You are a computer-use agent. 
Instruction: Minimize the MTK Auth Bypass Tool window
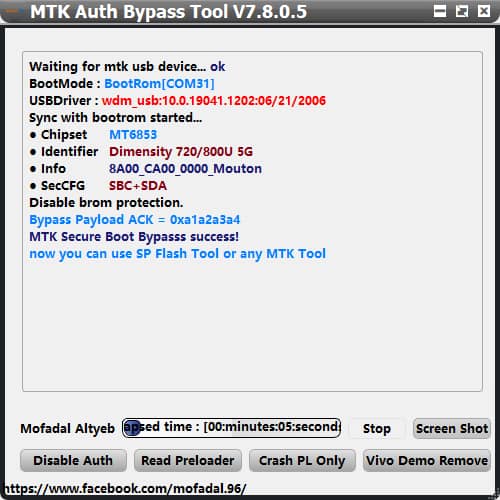point(440,11)
